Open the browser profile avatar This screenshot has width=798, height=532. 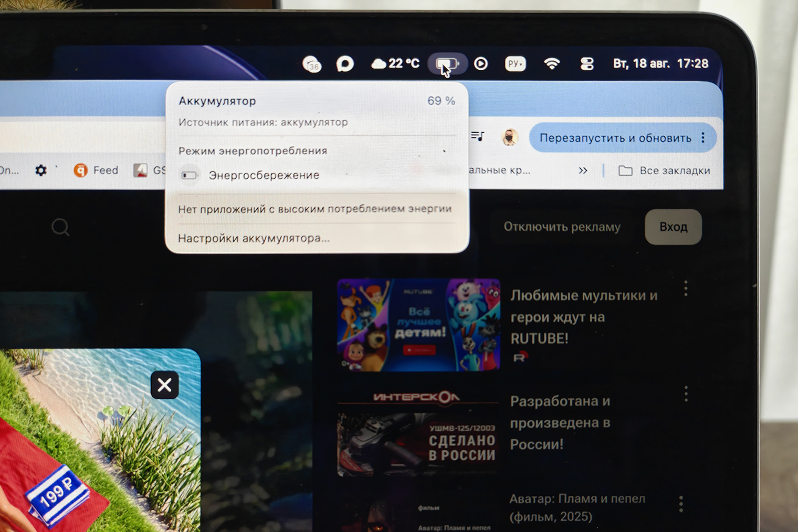(510, 137)
